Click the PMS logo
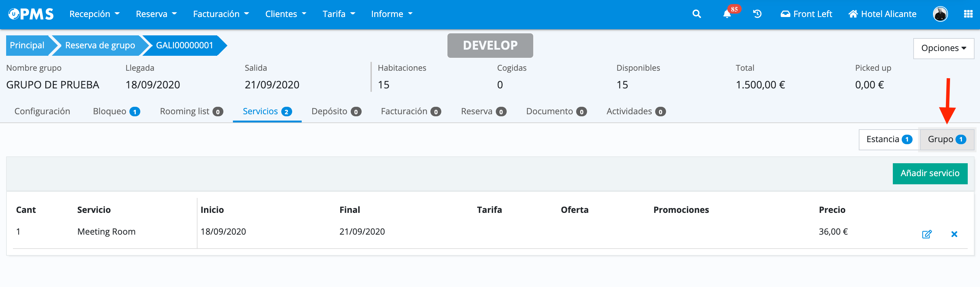 click(x=31, y=14)
